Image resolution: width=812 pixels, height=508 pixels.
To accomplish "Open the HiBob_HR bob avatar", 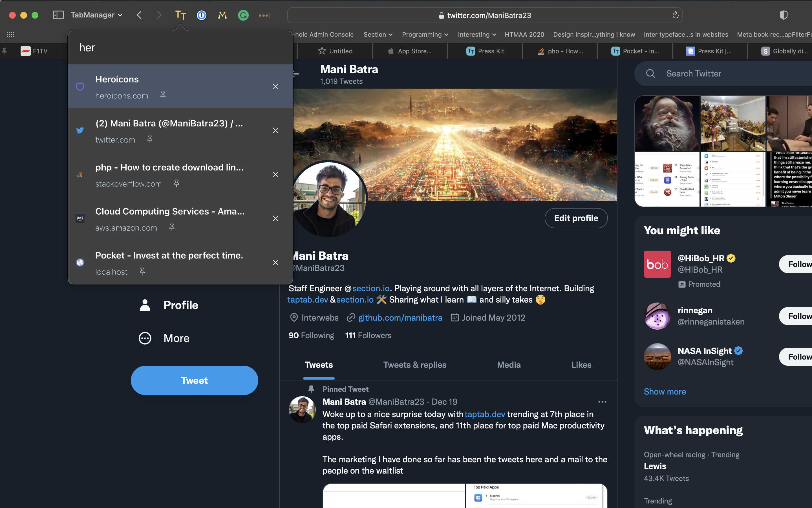I will [657, 264].
